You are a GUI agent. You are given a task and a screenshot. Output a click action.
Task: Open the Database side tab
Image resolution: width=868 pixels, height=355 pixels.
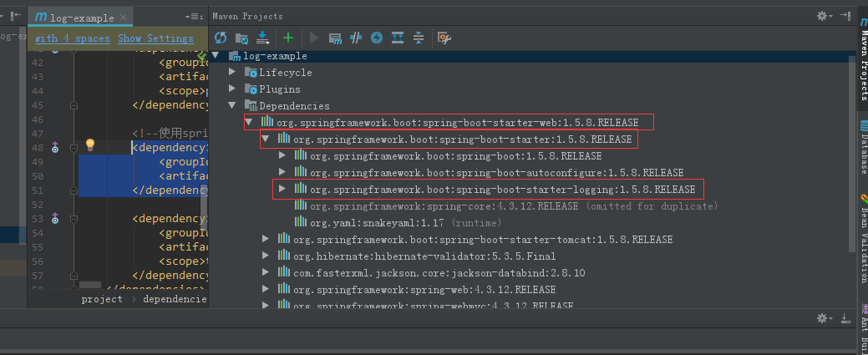pos(862,146)
